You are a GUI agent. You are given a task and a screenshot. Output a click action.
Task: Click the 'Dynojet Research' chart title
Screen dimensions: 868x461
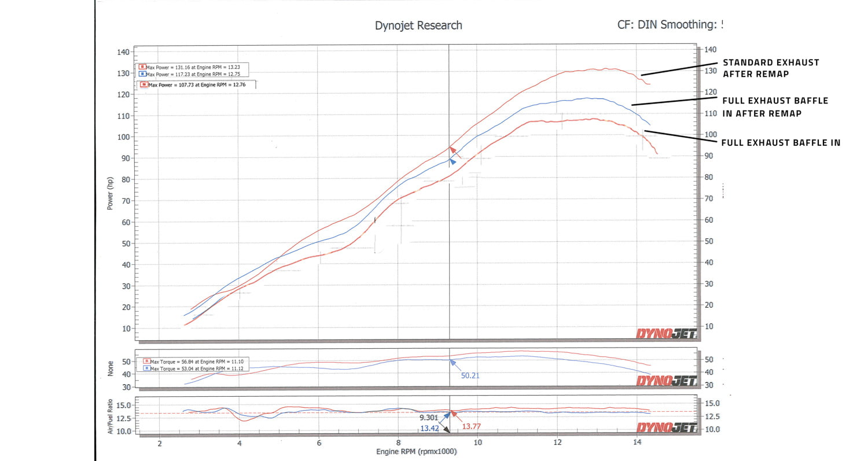pyautogui.click(x=418, y=25)
